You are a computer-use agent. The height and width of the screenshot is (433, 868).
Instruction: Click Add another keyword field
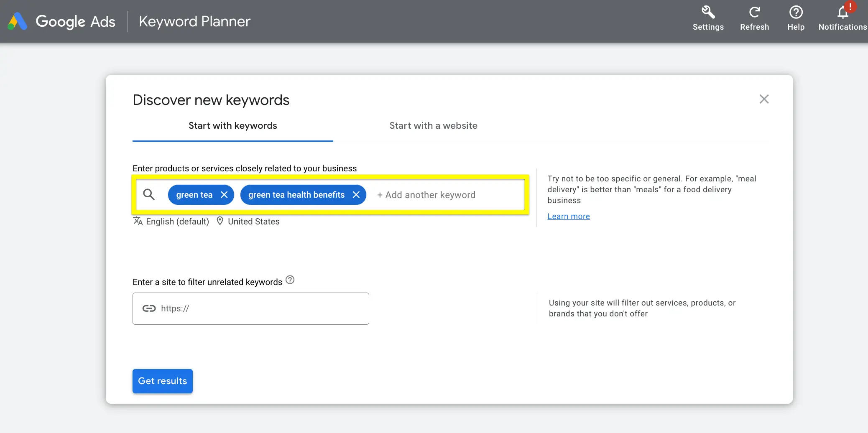431,195
